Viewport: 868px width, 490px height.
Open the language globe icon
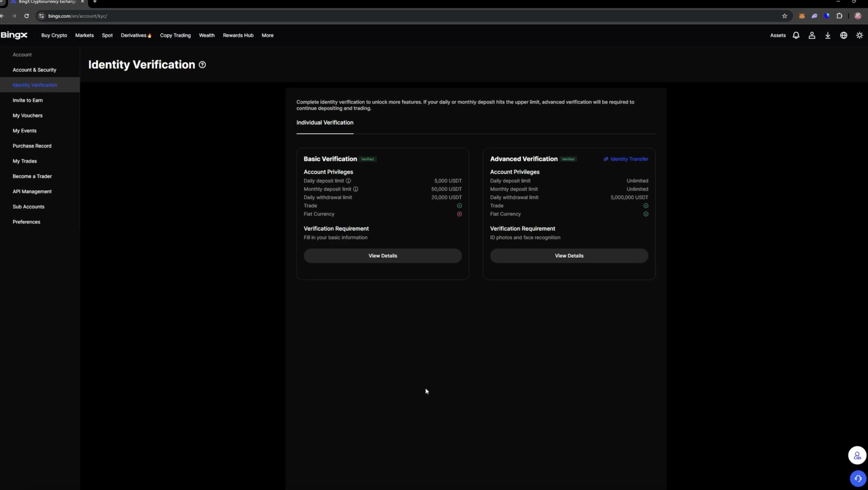(x=843, y=35)
